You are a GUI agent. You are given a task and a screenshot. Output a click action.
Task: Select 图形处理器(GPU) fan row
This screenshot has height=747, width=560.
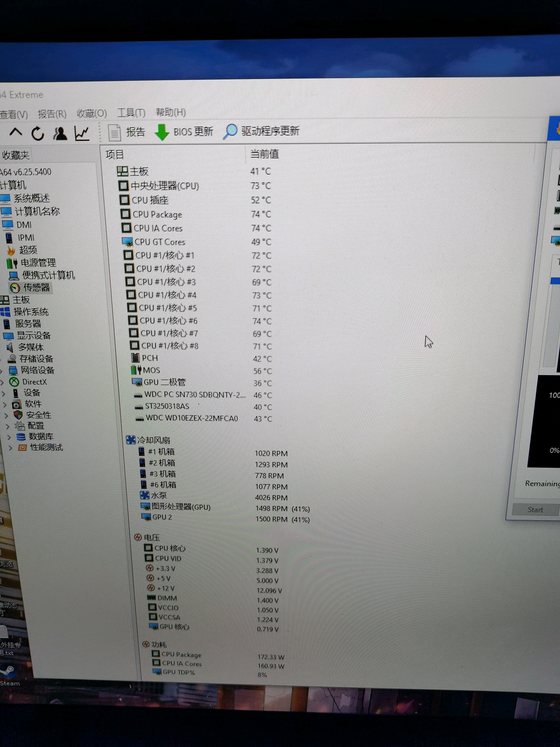click(x=226, y=507)
